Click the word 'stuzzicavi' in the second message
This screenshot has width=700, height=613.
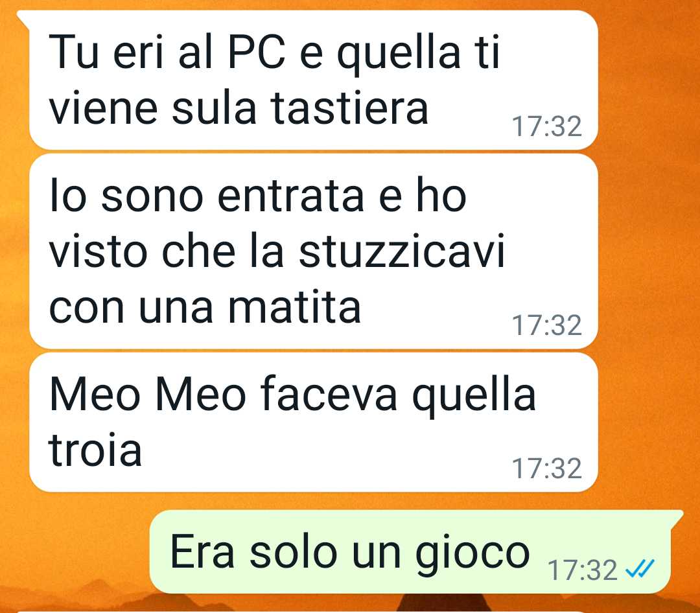pyautogui.click(x=401, y=251)
